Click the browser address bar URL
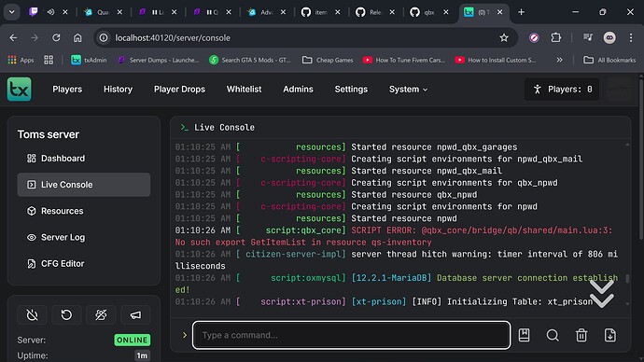Viewport: 644px width, 362px height. click(173, 37)
